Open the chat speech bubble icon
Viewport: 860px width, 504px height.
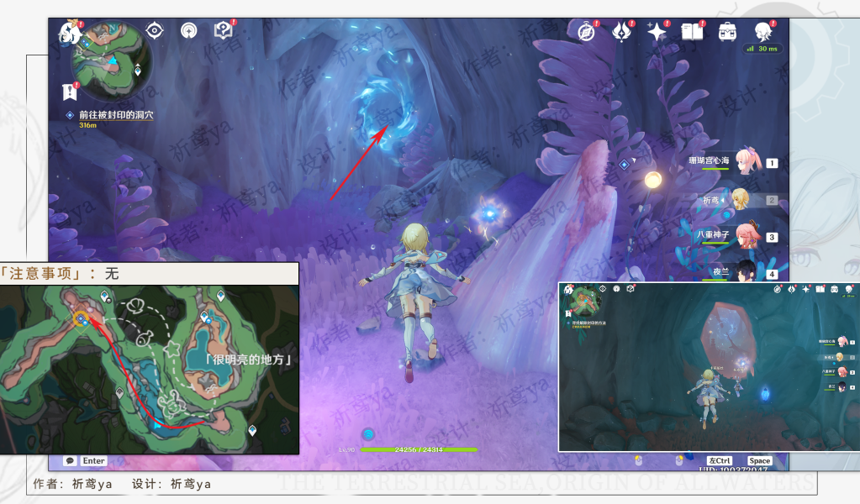coord(69,460)
